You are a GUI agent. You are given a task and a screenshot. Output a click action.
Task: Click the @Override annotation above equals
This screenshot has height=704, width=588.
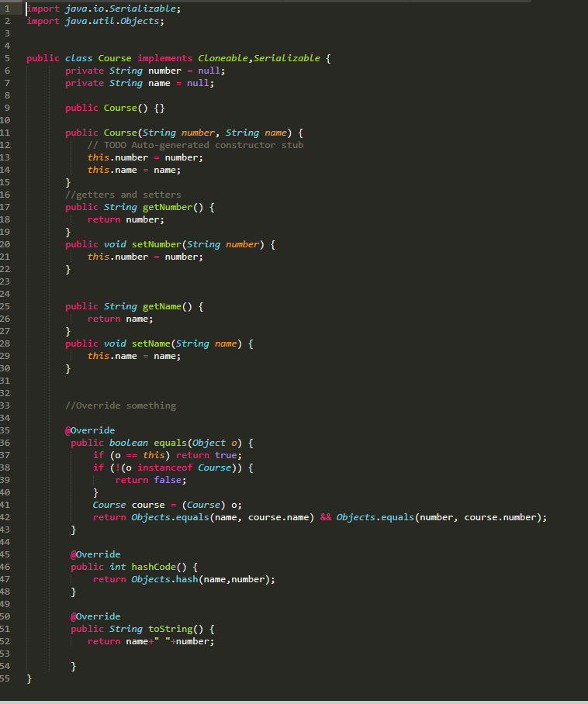(x=90, y=430)
